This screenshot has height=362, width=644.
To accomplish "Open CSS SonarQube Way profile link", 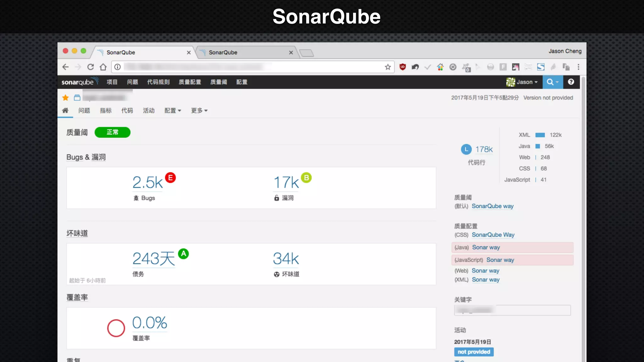I will click(493, 235).
